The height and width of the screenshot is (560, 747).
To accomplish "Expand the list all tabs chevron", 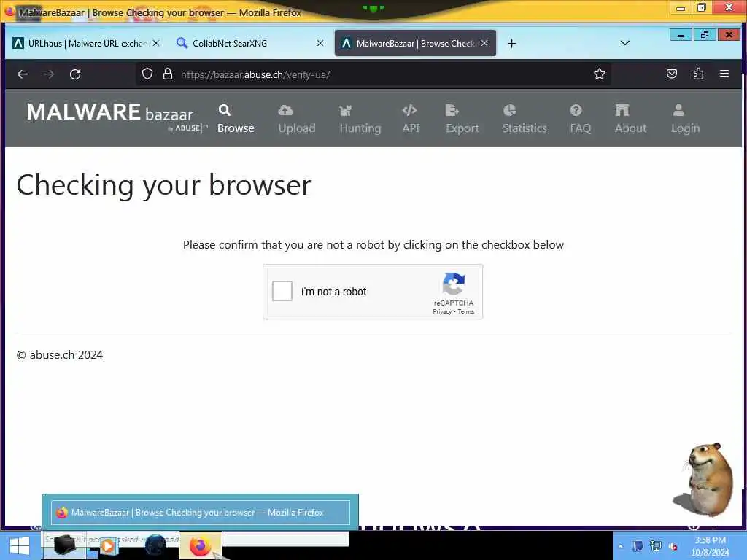I will [625, 43].
